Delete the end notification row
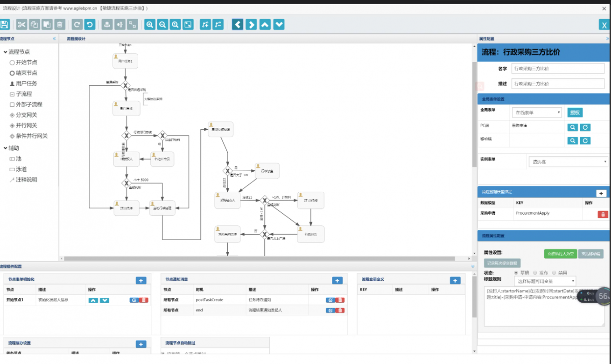 (340, 310)
